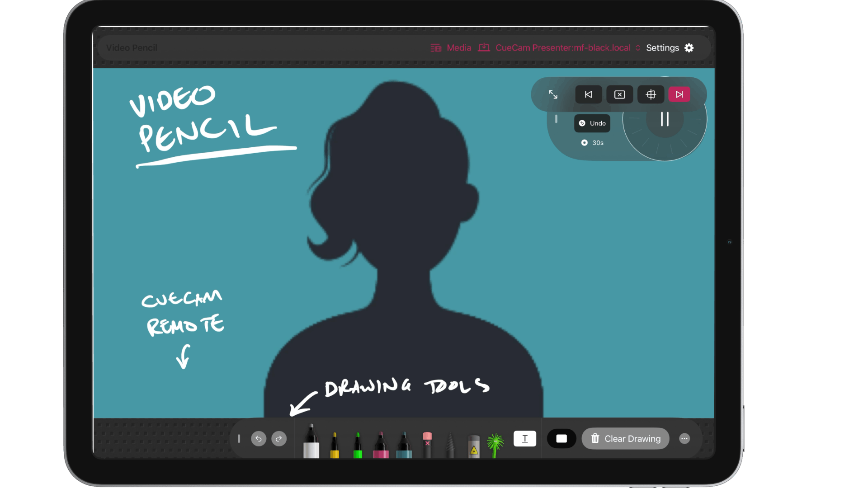Toggle pause on the circular dial
The width and height of the screenshot is (868, 488).
[x=664, y=119]
